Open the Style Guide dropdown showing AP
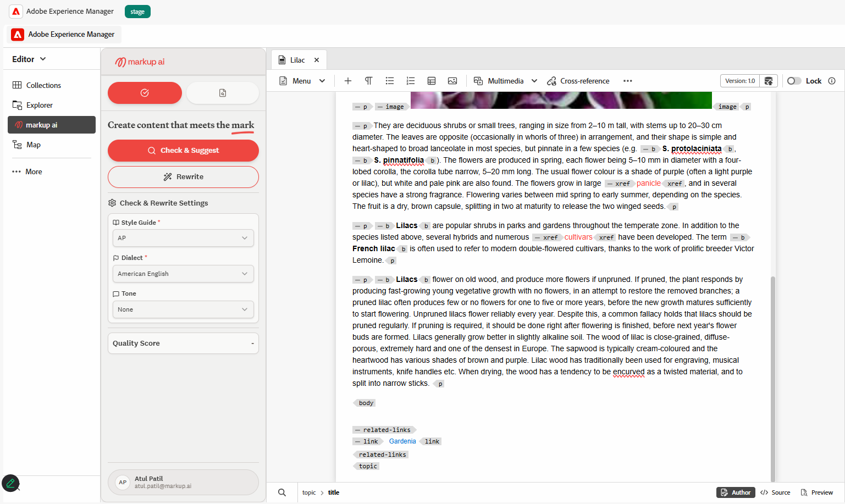This screenshot has height=504, width=845. click(x=183, y=238)
